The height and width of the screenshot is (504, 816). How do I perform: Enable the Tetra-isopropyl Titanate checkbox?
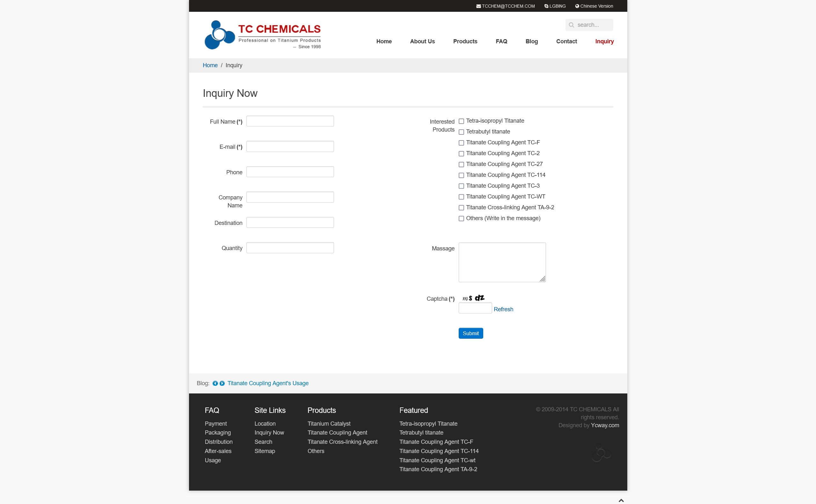pyautogui.click(x=461, y=121)
